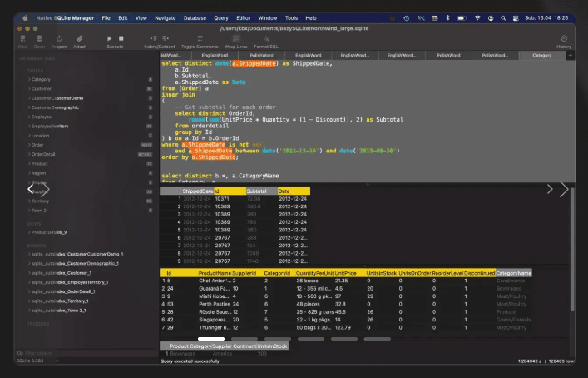Expand the ProductDetails_V view chevron
Viewport: 588px width, 378px height.
click(x=29, y=232)
